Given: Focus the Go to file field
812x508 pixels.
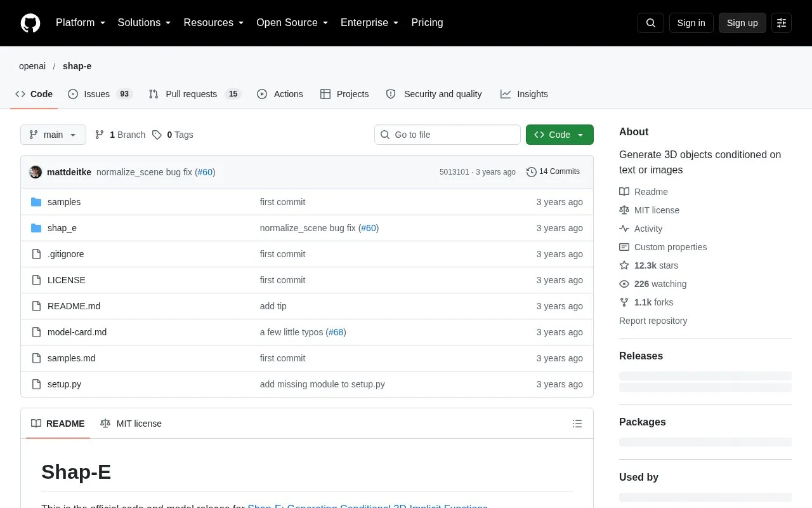Looking at the screenshot, I should point(447,135).
